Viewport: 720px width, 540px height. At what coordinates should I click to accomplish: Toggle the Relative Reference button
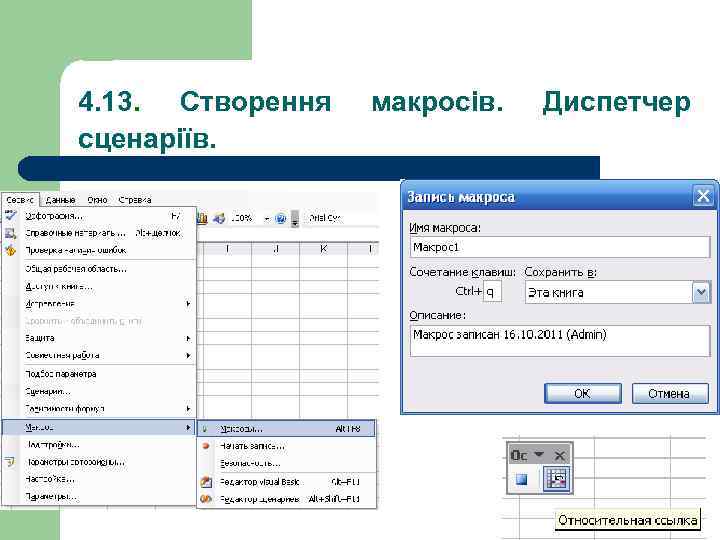(557, 479)
